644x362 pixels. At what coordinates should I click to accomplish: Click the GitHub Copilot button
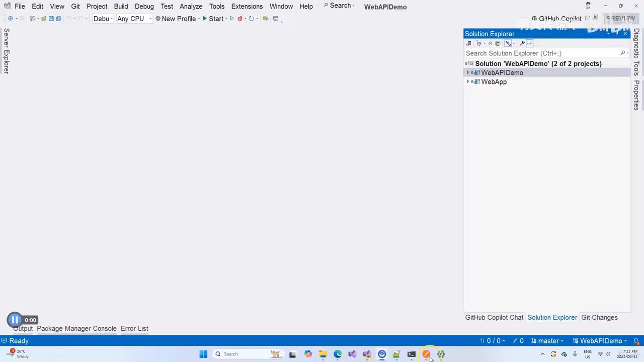pos(557,19)
